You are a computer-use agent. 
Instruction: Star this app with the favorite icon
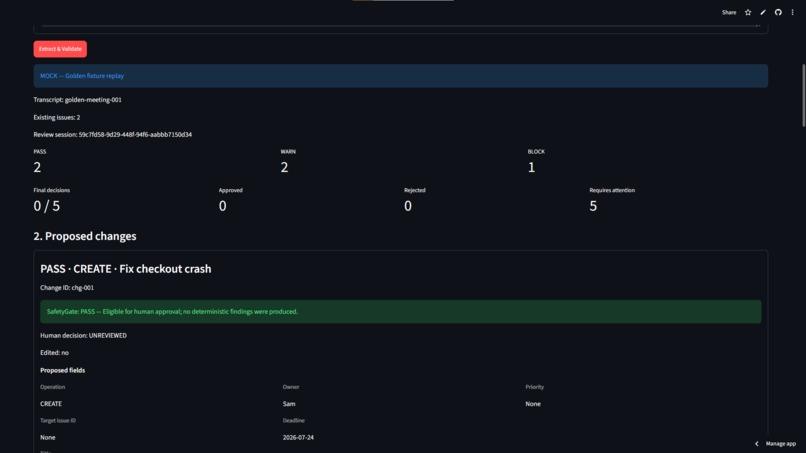click(x=748, y=12)
